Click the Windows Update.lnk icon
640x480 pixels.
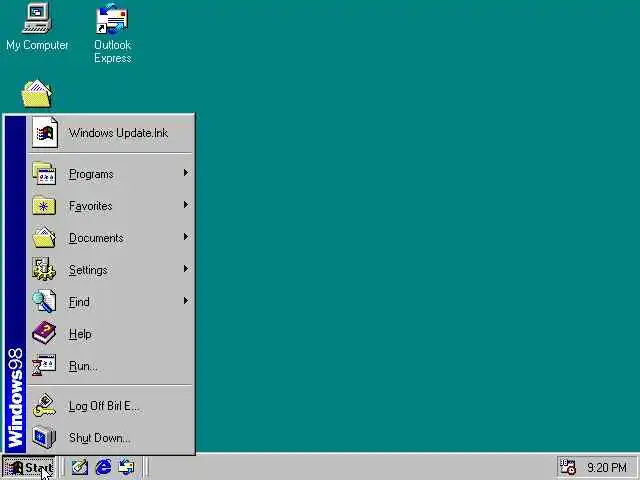coord(45,132)
